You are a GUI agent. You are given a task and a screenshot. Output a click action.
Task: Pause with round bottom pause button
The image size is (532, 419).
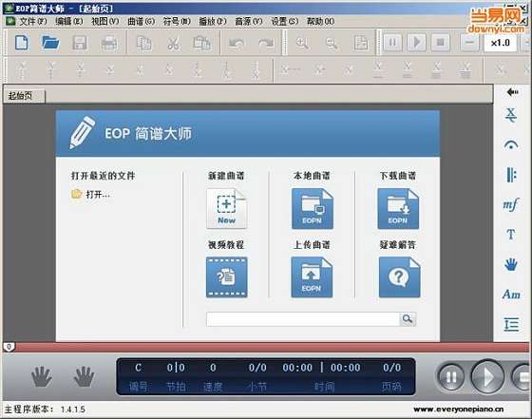pyautogui.click(x=451, y=376)
